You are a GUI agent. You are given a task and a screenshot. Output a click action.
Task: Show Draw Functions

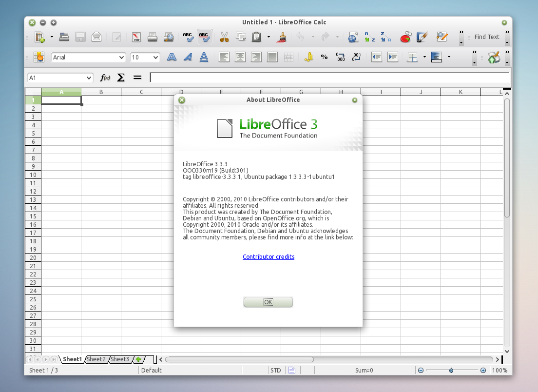[x=422, y=37]
